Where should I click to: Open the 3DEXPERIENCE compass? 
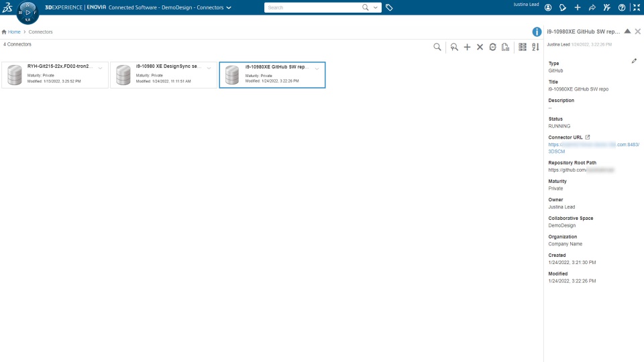pos(28,12)
